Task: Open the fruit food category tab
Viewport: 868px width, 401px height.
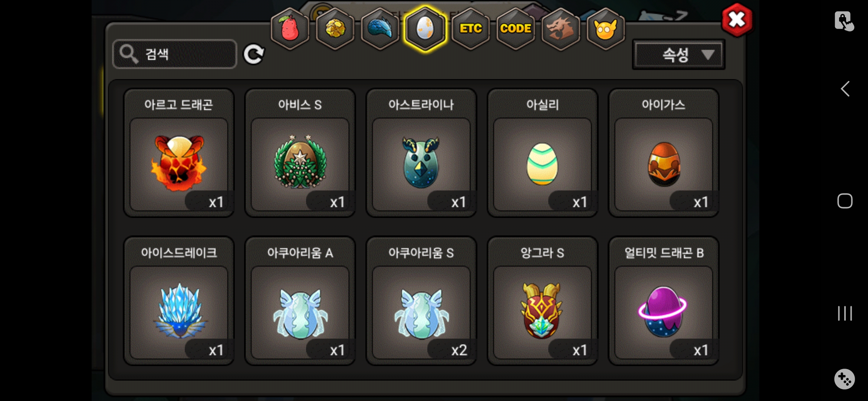Action: (290, 29)
